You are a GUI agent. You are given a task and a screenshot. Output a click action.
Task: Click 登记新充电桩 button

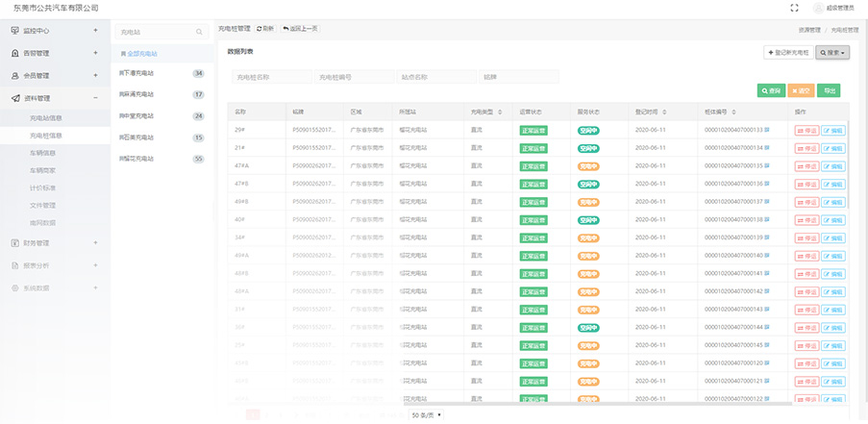787,52
